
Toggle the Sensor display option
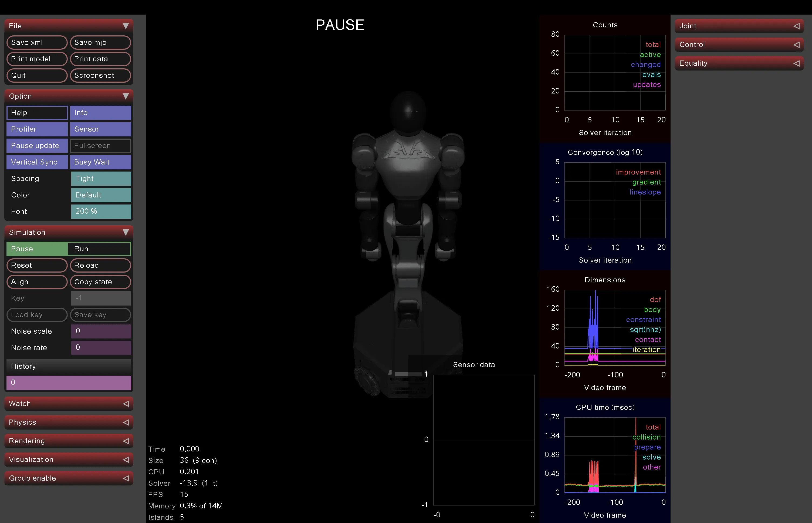pyautogui.click(x=100, y=129)
